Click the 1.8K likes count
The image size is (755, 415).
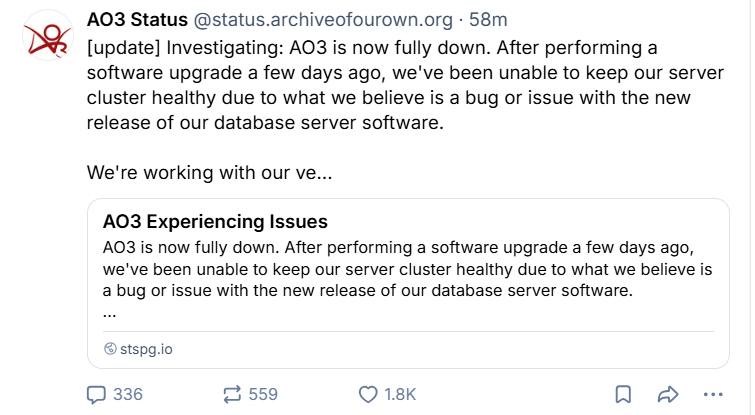(400, 394)
